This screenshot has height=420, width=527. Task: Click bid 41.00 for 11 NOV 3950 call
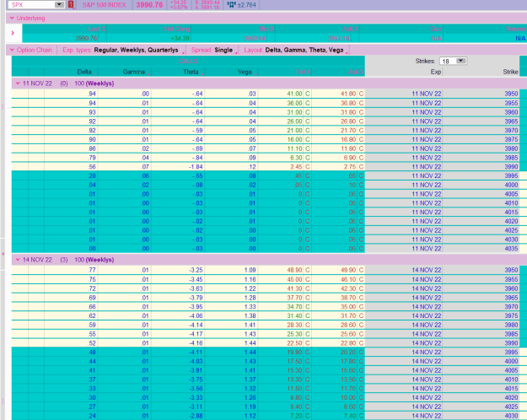[x=294, y=94]
